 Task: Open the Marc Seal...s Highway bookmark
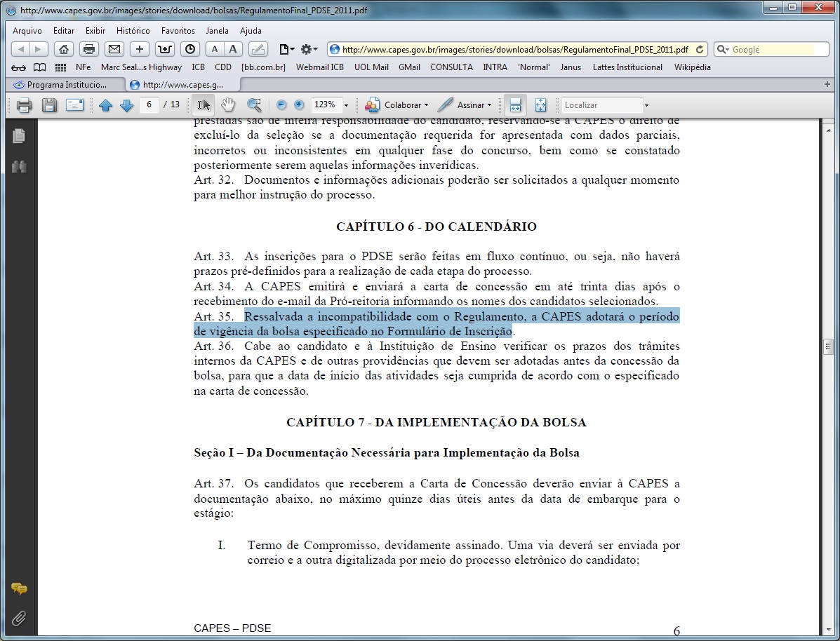[142, 67]
